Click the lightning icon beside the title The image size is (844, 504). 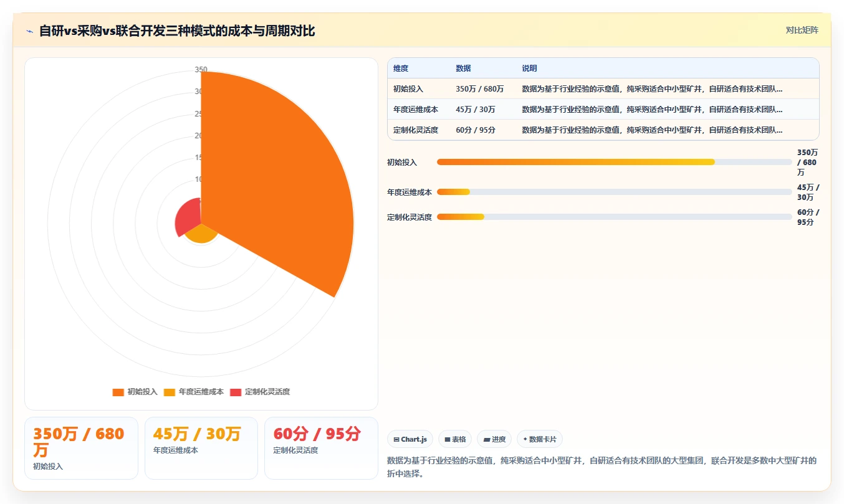tap(30, 31)
